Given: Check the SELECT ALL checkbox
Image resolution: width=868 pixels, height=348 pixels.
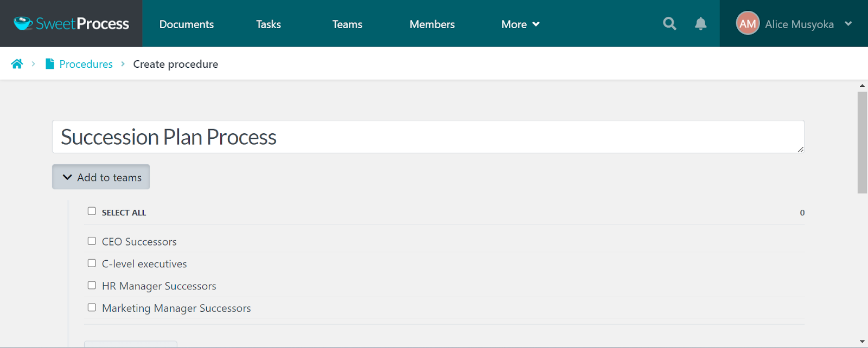Looking at the screenshot, I should click(92, 211).
